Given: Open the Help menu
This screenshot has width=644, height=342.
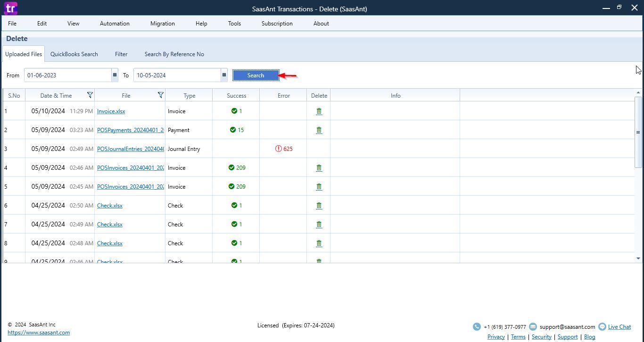Looking at the screenshot, I should (x=201, y=24).
